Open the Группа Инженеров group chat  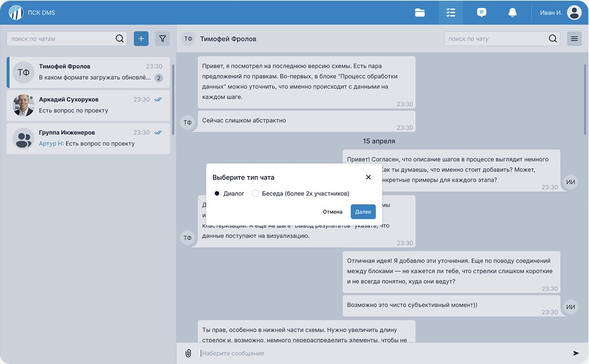88,138
